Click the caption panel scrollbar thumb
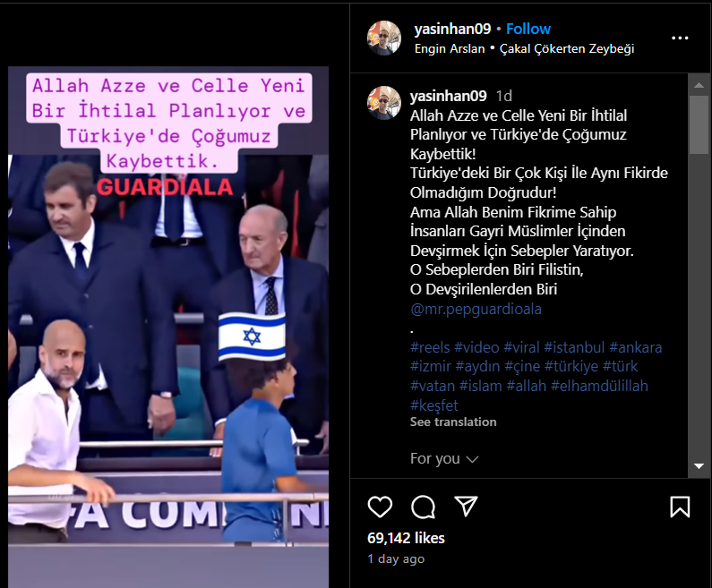The width and height of the screenshot is (712, 588). tap(699, 124)
